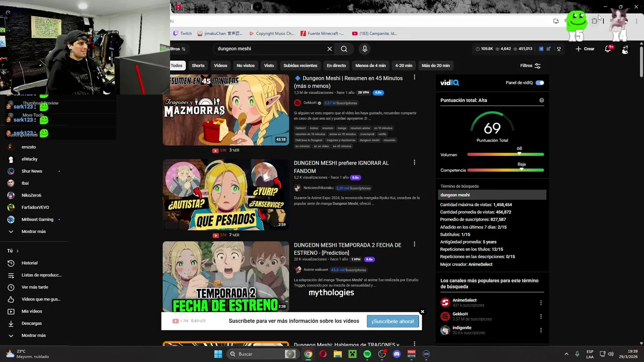
Task: Open the QUE PESADOS video thumbnail
Action: click(226, 195)
